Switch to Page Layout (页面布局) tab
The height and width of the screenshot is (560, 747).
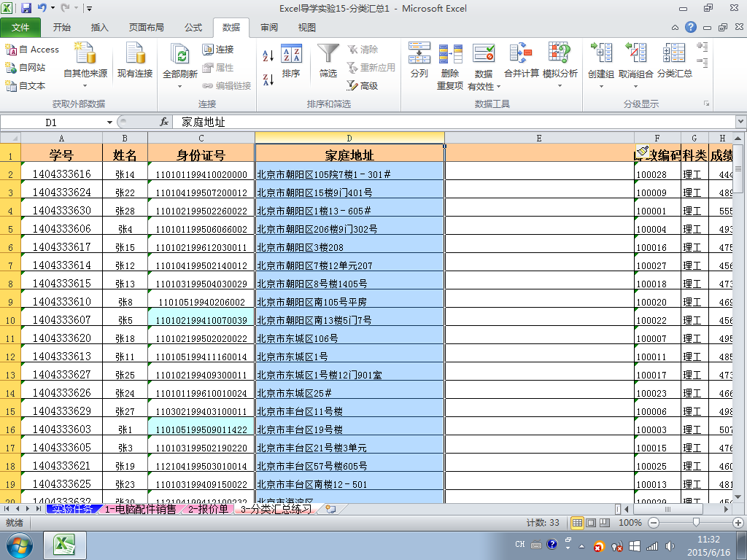click(146, 28)
